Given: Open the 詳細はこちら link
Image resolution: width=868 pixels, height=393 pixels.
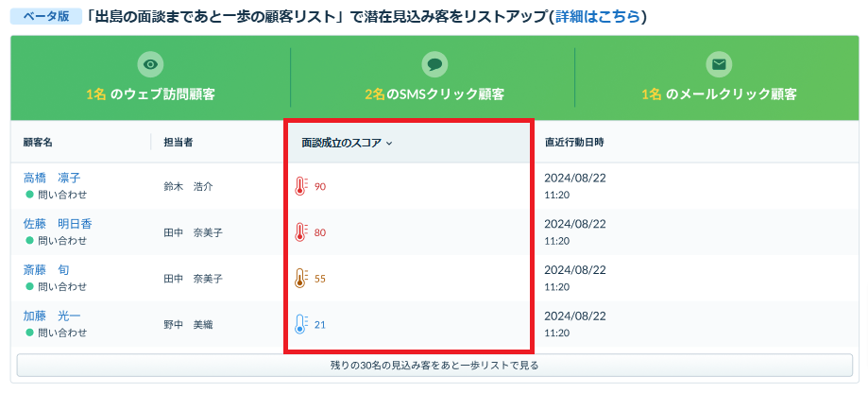Looking at the screenshot, I should 597,17.
